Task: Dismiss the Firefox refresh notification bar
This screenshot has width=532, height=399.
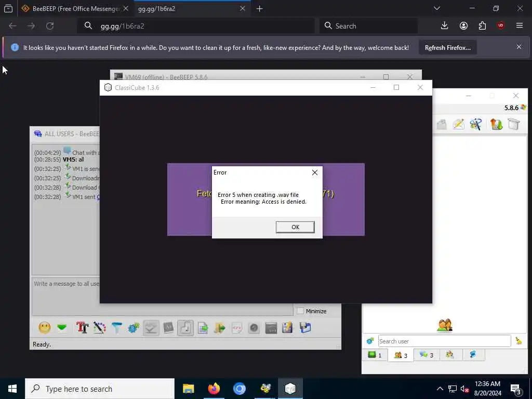Action: (519, 47)
